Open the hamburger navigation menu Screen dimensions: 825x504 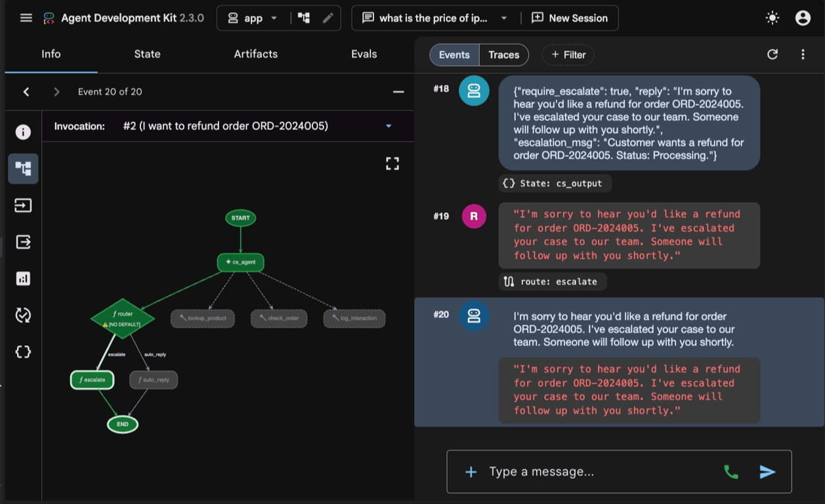pos(26,18)
